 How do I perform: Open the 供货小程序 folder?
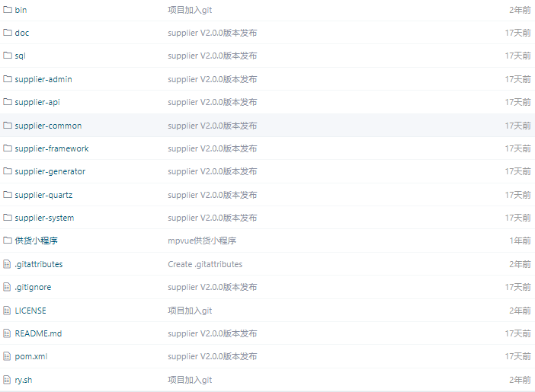click(36, 241)
